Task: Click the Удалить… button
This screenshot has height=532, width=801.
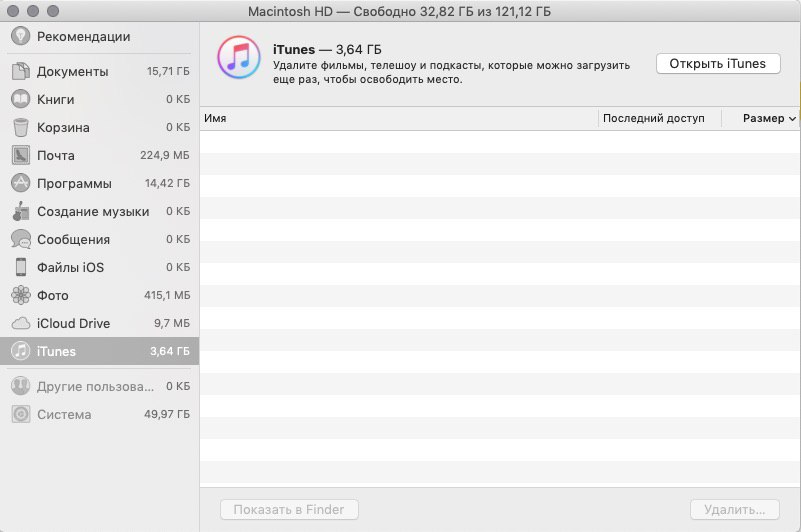Action: coord(735,510)
